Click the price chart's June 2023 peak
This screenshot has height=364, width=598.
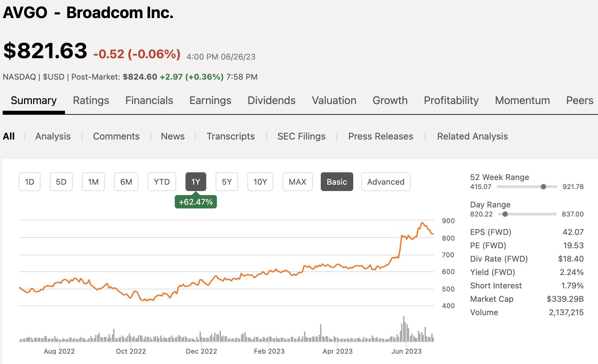tap(422, 223)
